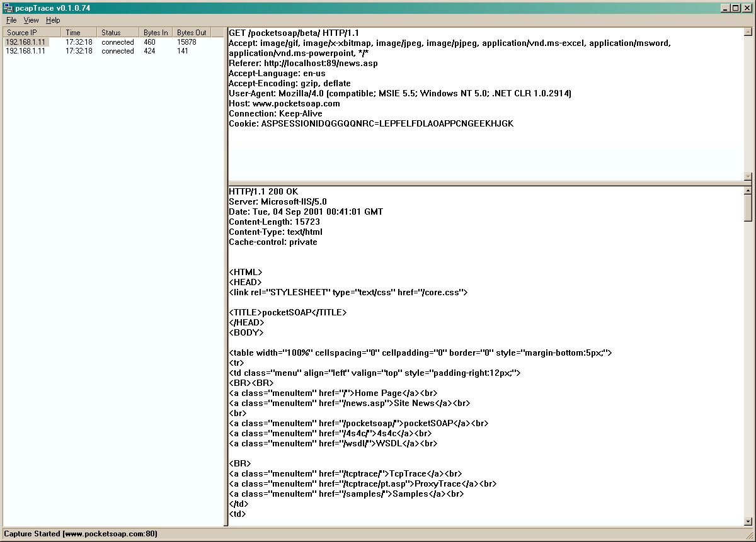Click the response pane scroll up arrow
The width and height of the screenshot is (756, 542).
pyautogui.click(x=748, y=191)
